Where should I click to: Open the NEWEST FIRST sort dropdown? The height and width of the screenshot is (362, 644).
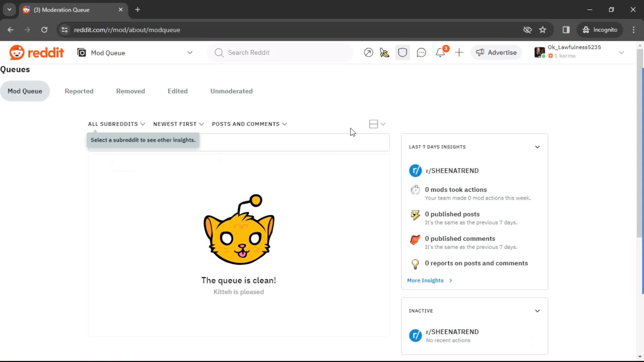[x=178, y=124]
